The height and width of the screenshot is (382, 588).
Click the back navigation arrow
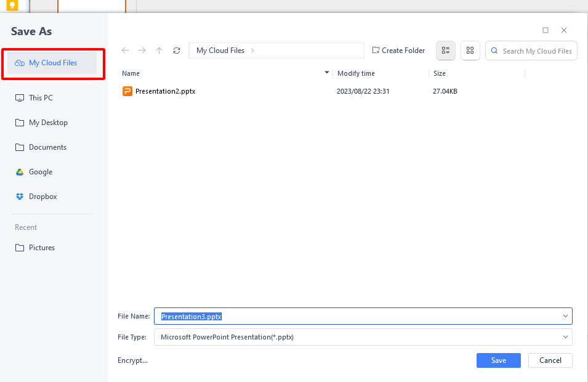click(x=126, y=51)
